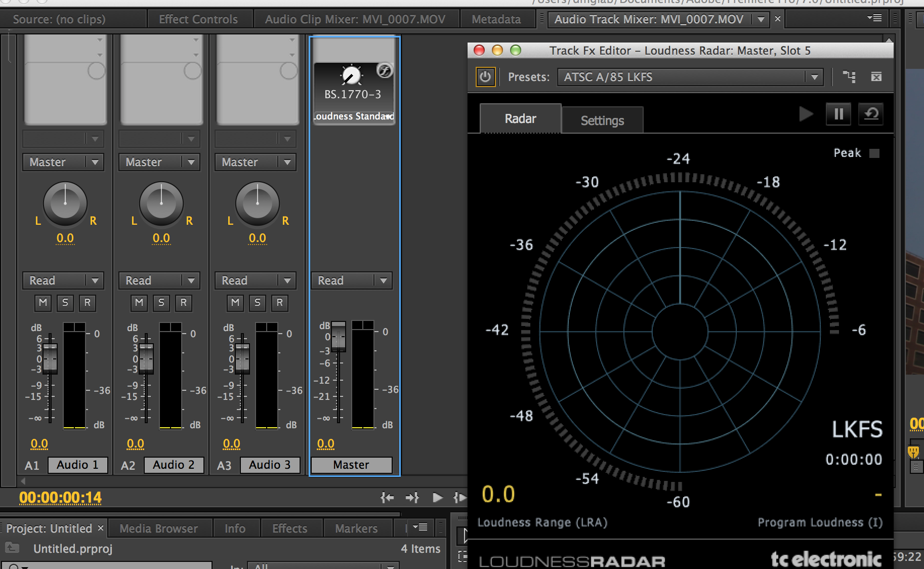Open the Audio Clip Mixer tab
This screenshot has width=924, height=569.
click(x=355, y=19)
